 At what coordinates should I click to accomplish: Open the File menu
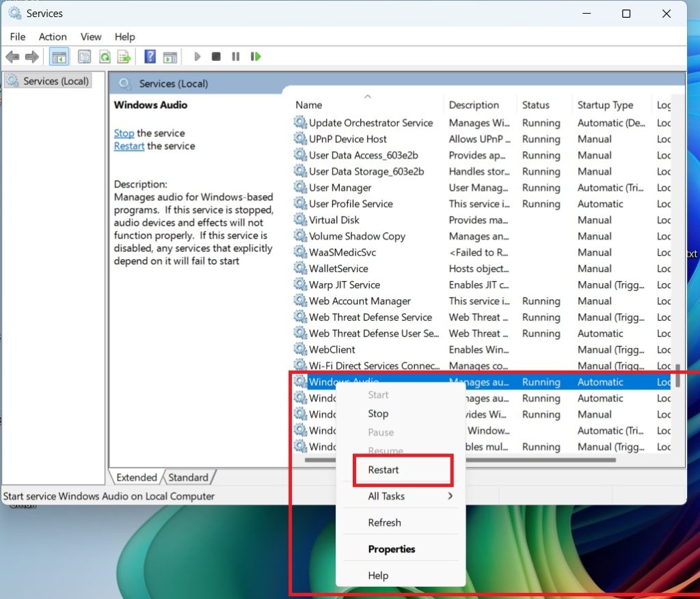coord(18,37)
